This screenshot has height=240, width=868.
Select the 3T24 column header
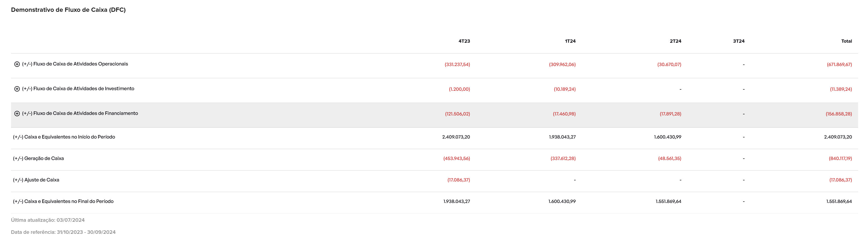[x=739, y=41]
